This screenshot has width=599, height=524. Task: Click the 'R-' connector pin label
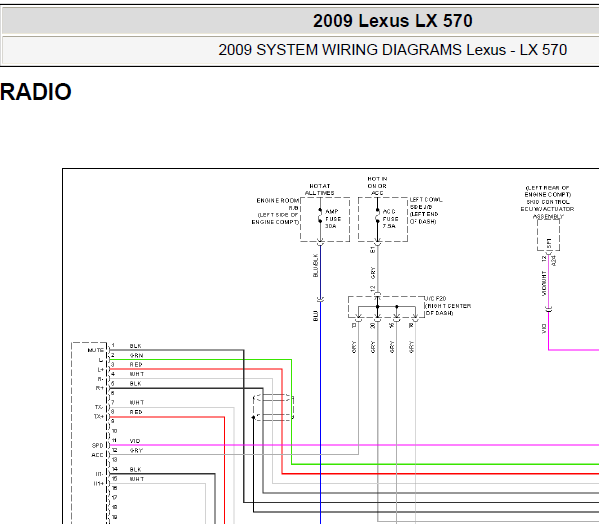pos(100,379)
